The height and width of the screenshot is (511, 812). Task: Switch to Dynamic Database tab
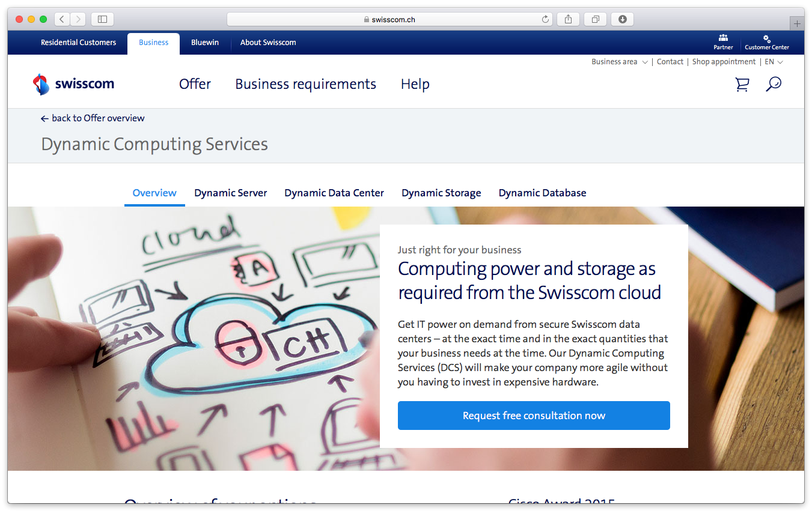tap(542, 193)
